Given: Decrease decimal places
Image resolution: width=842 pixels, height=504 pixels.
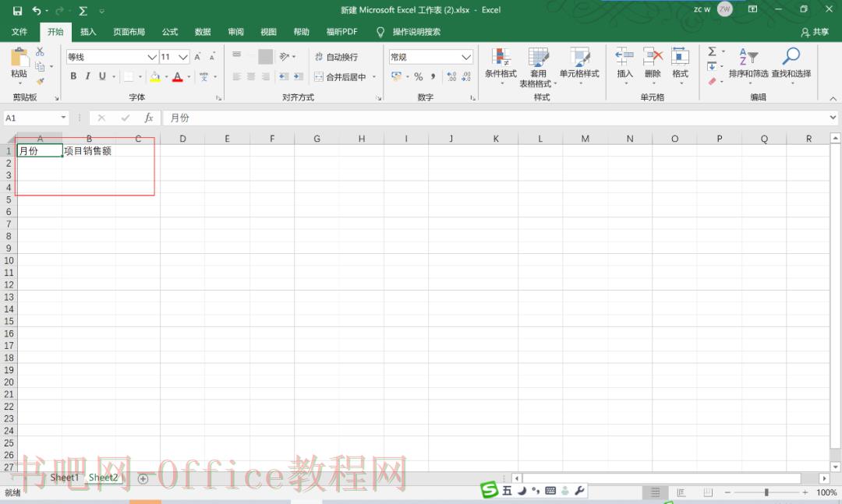Looking at the screenshot, I should click(466, 77).
